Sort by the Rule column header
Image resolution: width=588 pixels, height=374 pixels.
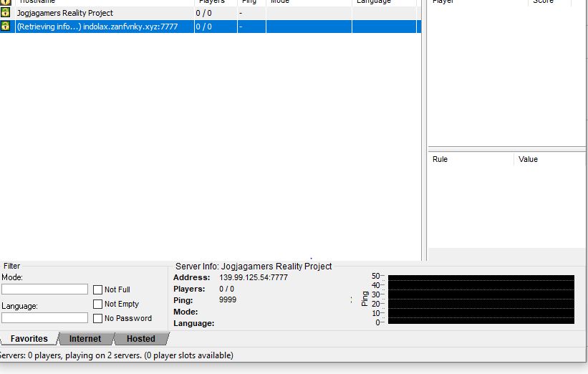(x=471, y=159)
